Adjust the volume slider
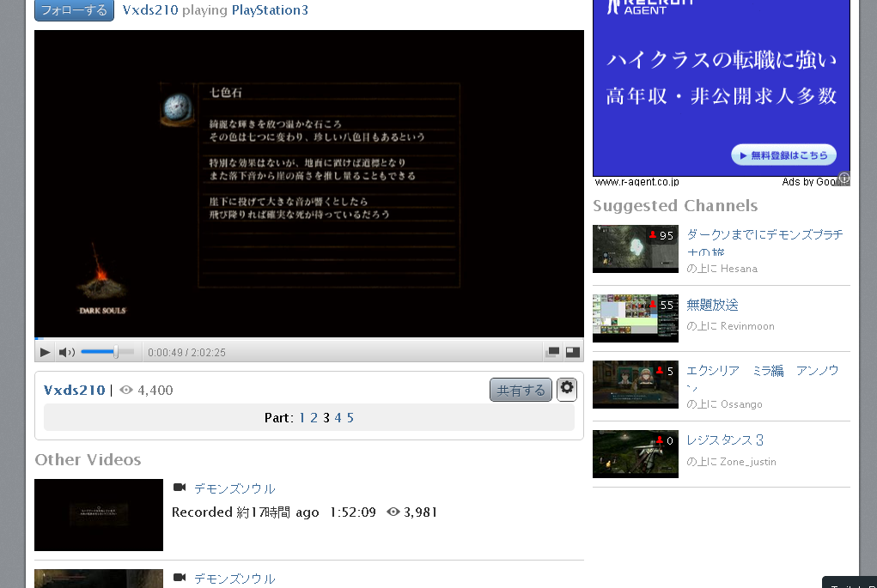Viewport: 877px width, 588px height. coord(107,352)
